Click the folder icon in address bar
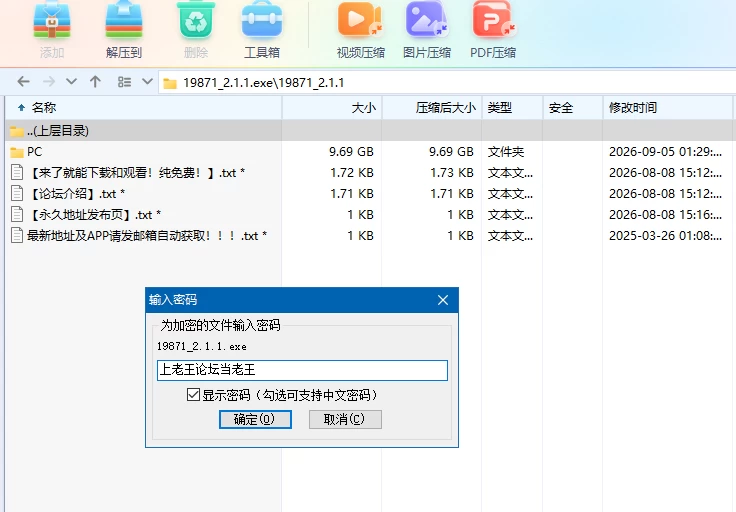Image resolution: width=736 pixels, height=512 pixels. 170,83
